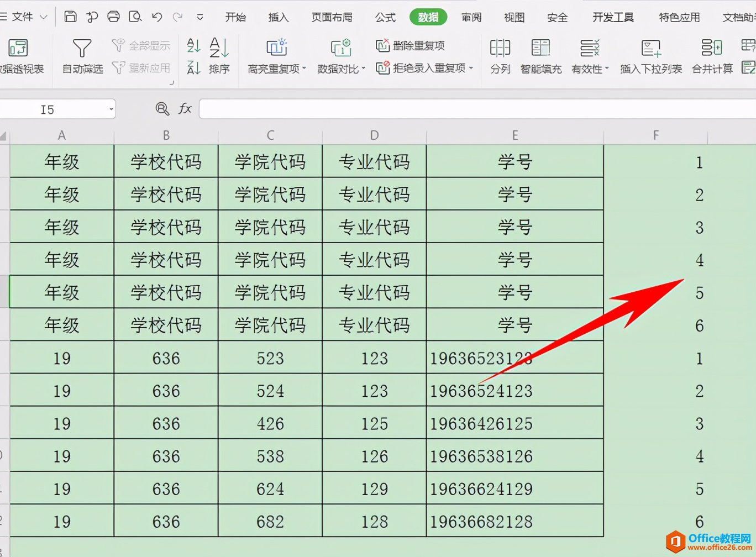Switch to the 视图 tab

pyautogui.click(x=514, y=17)
